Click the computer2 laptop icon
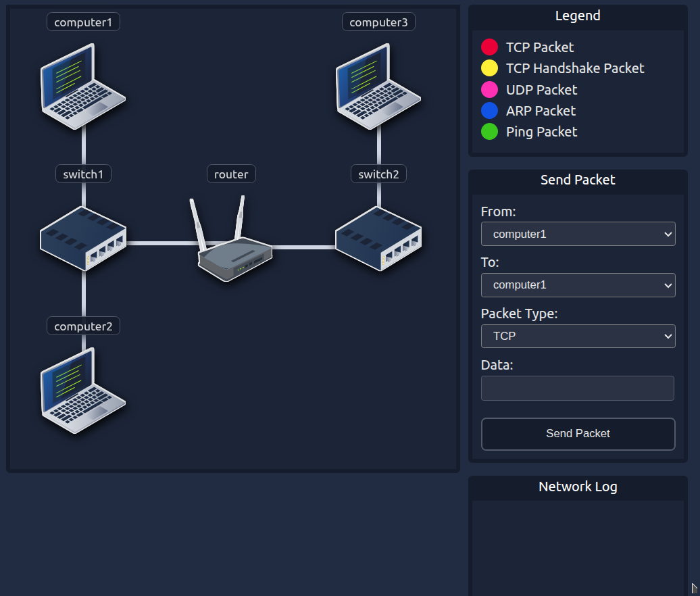The height and width of the screenshot is (596, 700). [83, 391]
